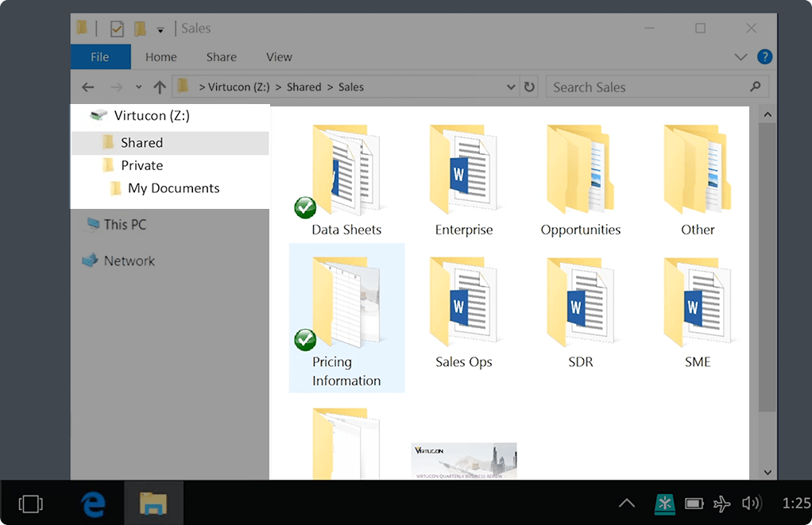Viewport: 812px width, 525px height.
Task: Refresh the Sales folder view
Action: coord(529,87)
